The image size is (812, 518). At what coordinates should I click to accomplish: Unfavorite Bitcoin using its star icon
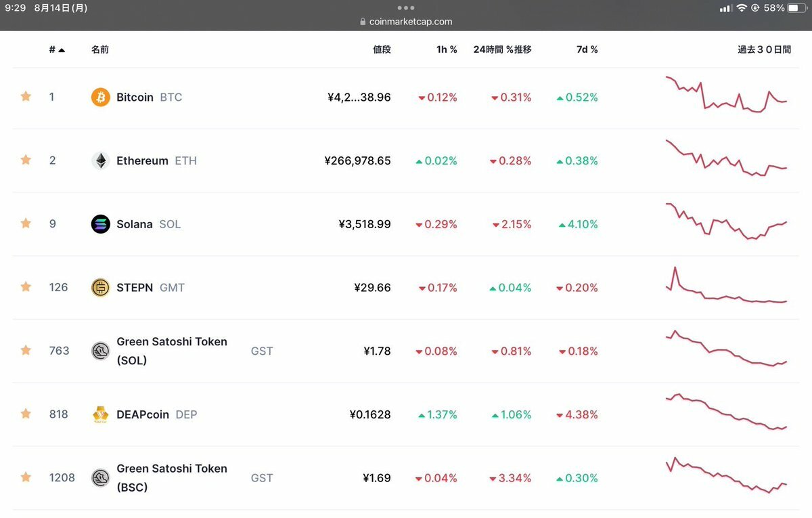pyautogui.click(x=26, y=97)
